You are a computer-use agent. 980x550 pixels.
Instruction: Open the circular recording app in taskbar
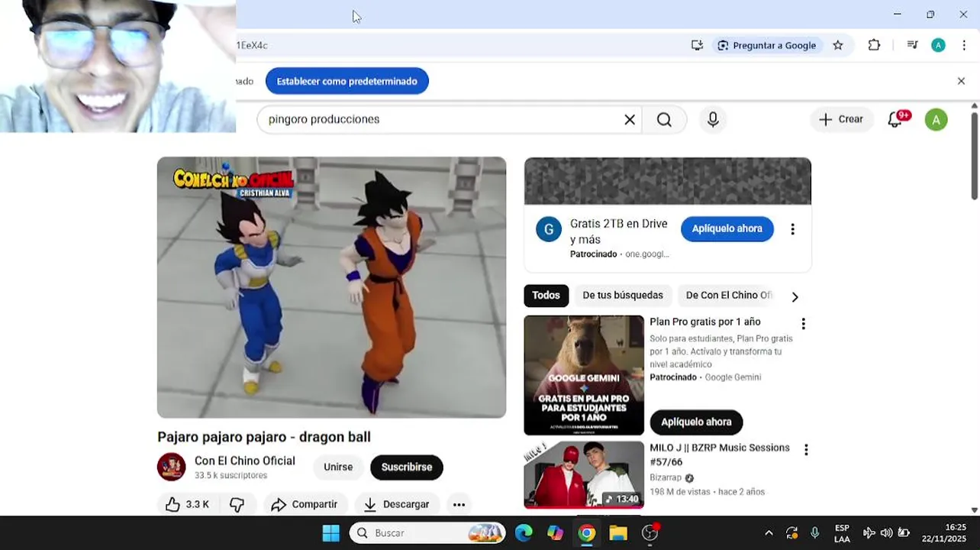coord(650,532)
